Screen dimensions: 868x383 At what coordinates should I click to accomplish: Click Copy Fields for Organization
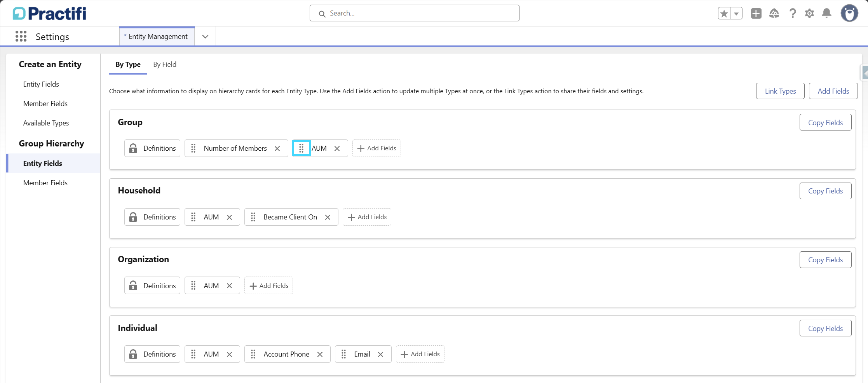[825, 260]
